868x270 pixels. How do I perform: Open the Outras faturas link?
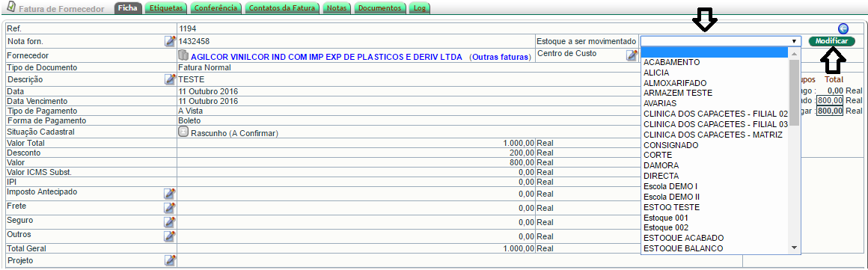pos(500,57)
